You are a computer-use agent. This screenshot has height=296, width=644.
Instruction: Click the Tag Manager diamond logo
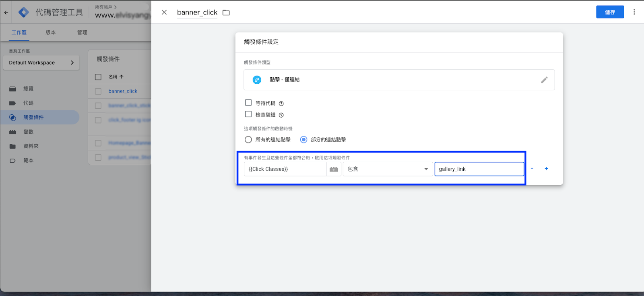[x=24, y=12]
